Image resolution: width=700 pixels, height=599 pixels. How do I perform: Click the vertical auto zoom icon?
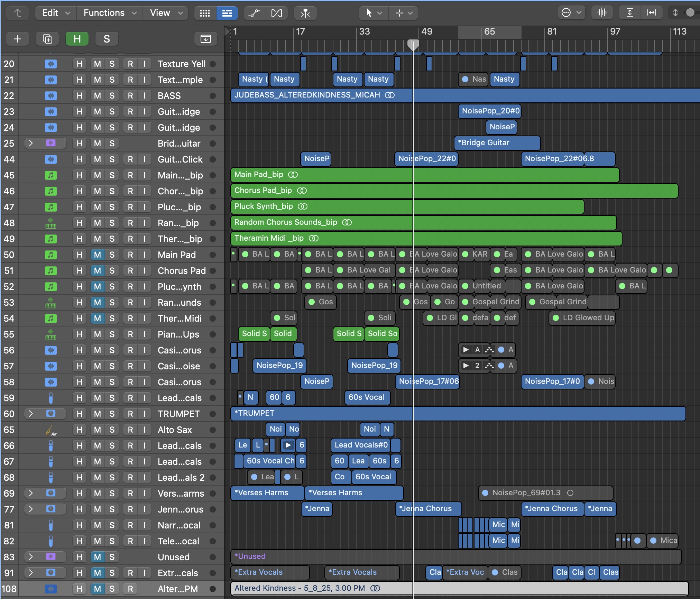click(x=630, y=13)
